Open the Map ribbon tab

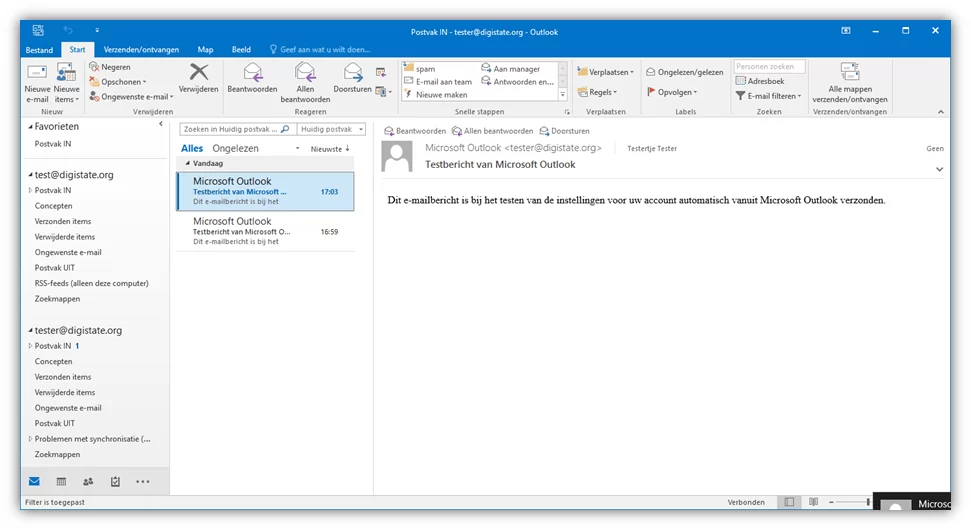pyautogui.click(x=205, y=50)
